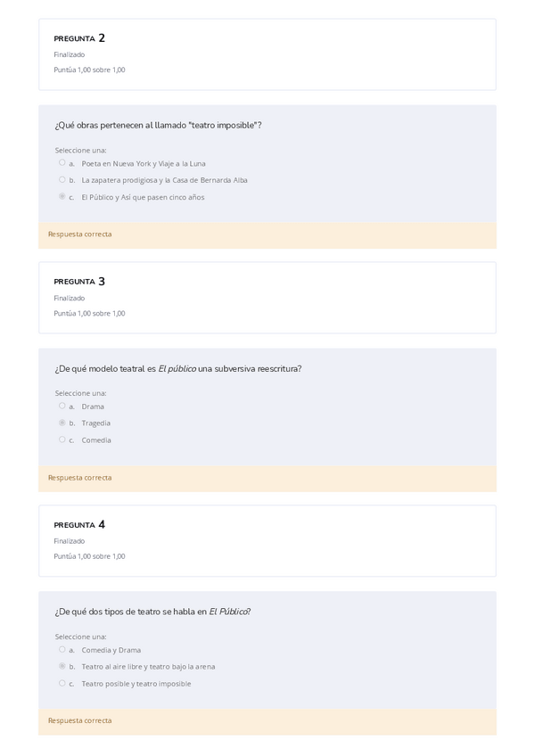This screenshot has height=756, width=535.
Task: Select radio option Comedia y Drama
Action: pyautogui.click(x=62, y=649)
